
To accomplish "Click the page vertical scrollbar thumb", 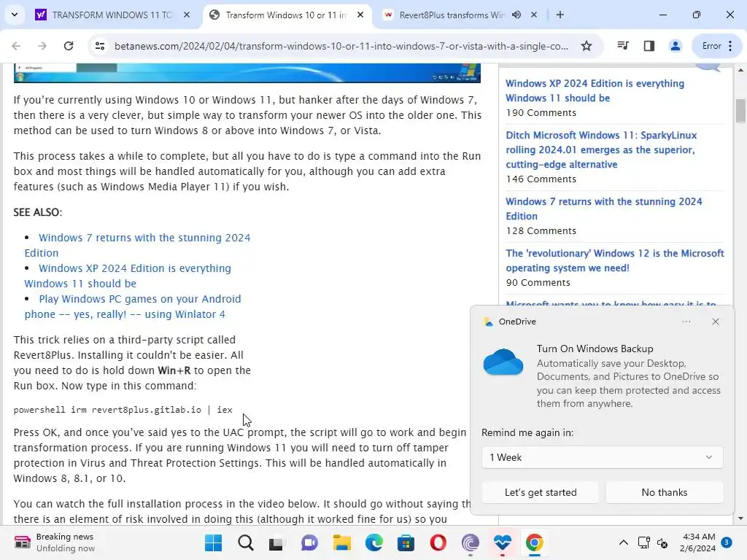I will coord(740,111).
